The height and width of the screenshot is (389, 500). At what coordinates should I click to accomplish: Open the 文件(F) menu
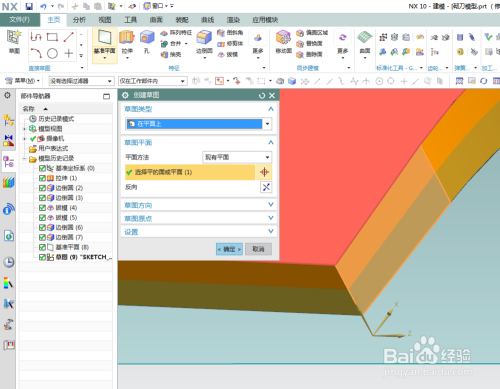tap(20, 20)
